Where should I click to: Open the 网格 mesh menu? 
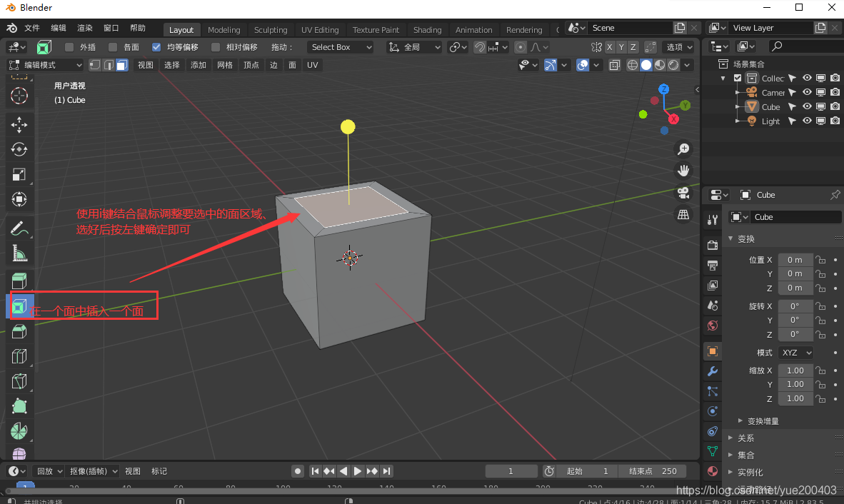[x=224, y=65]
